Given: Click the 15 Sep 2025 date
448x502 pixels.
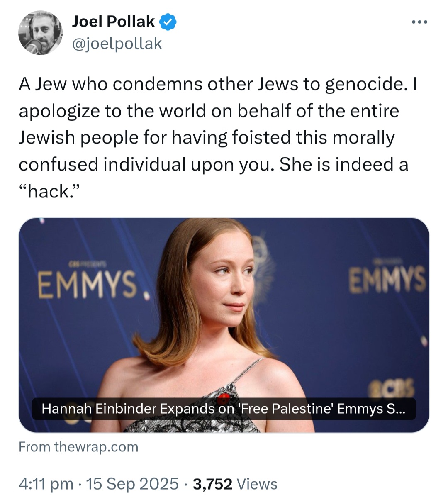Looking at the screenshot, I should tap(132, 484).
